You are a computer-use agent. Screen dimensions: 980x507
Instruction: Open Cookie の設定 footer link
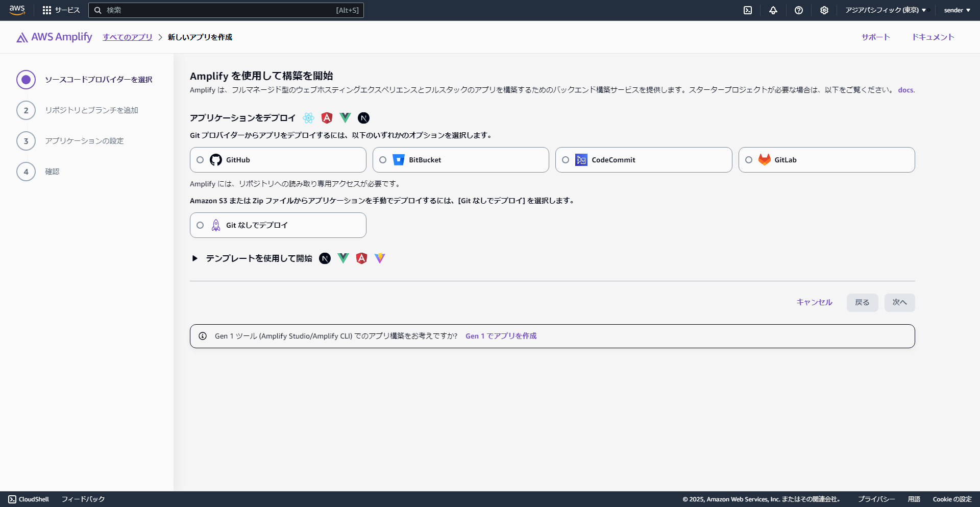(x=952, y=499)
